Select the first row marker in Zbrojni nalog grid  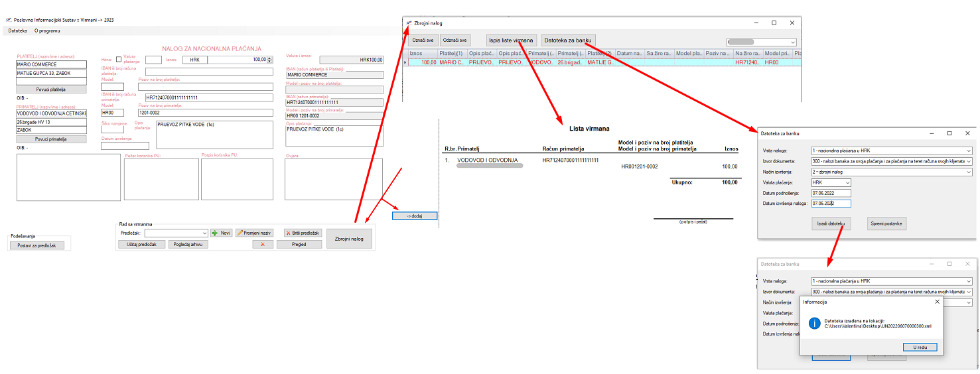[405, 62]
